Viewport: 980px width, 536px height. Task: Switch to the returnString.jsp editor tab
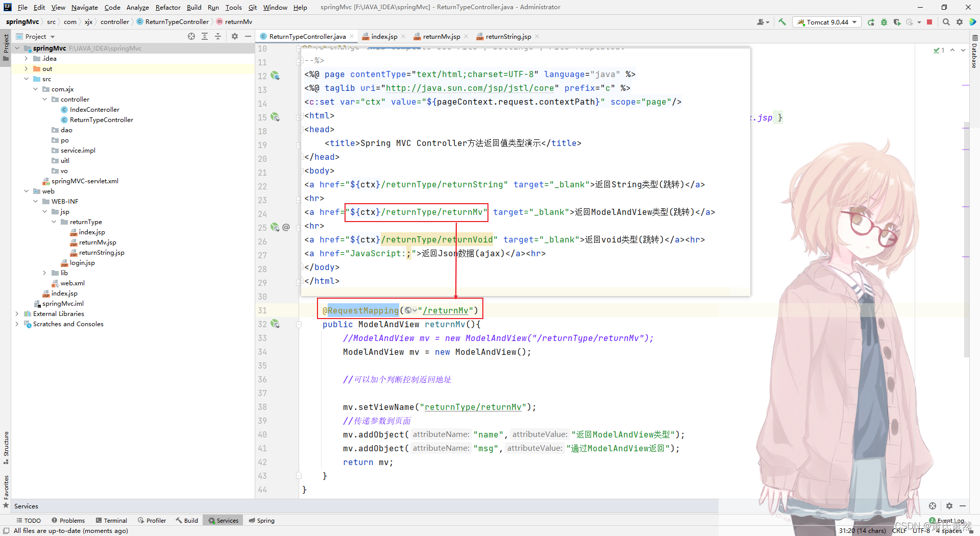point(508,36)
